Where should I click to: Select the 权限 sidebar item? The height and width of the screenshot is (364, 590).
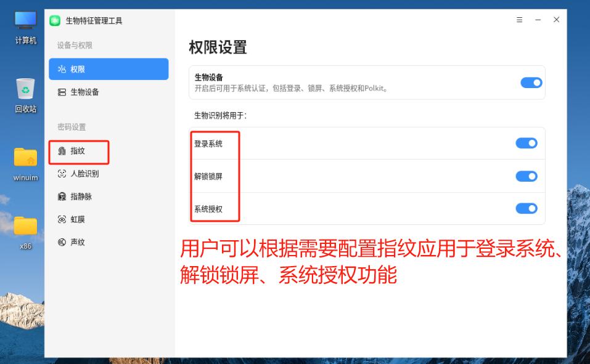coord(109,69)
